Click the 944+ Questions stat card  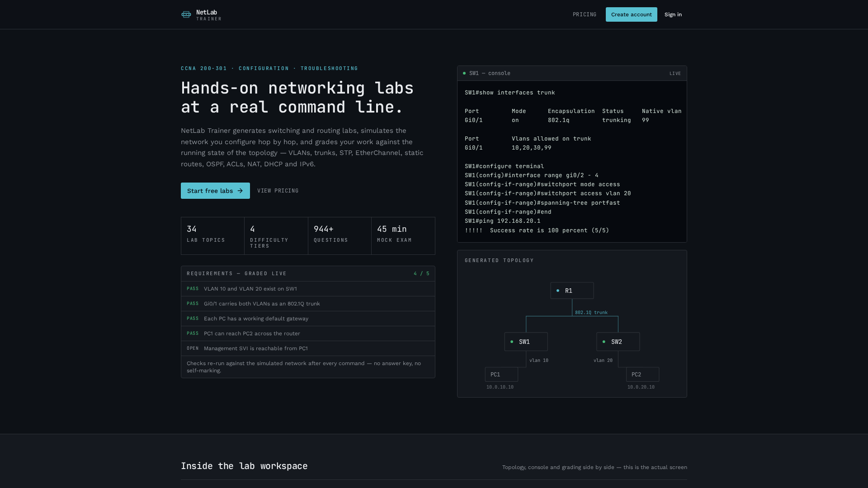tap(340, 236)
